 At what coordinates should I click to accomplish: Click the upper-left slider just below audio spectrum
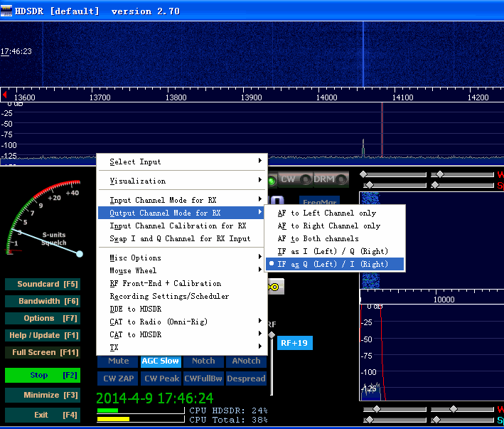pyautogui.click(x=395, y=409)
